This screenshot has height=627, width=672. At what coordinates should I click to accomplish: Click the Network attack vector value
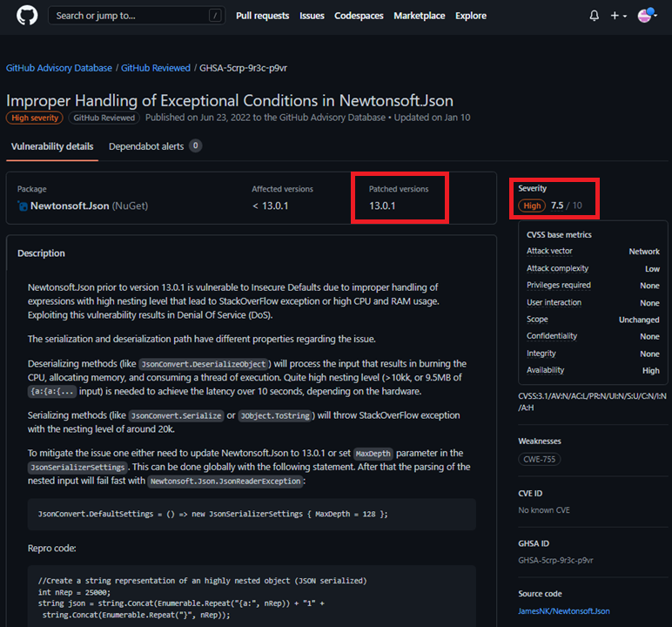(x=644, y=252)
